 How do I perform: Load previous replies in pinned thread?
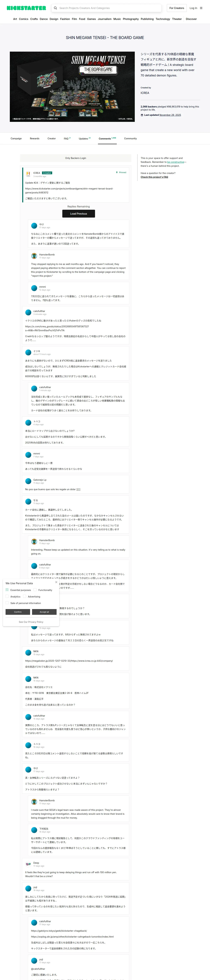point(79,214)
